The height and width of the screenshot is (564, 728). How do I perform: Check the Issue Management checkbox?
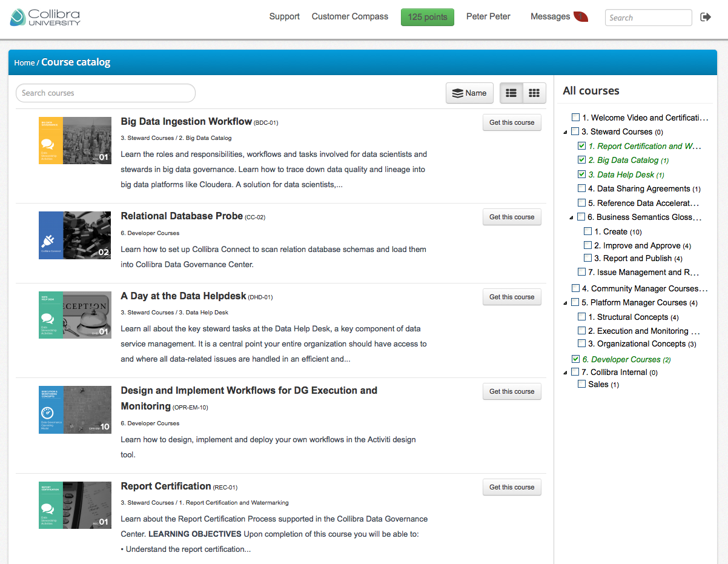point(581,272)
